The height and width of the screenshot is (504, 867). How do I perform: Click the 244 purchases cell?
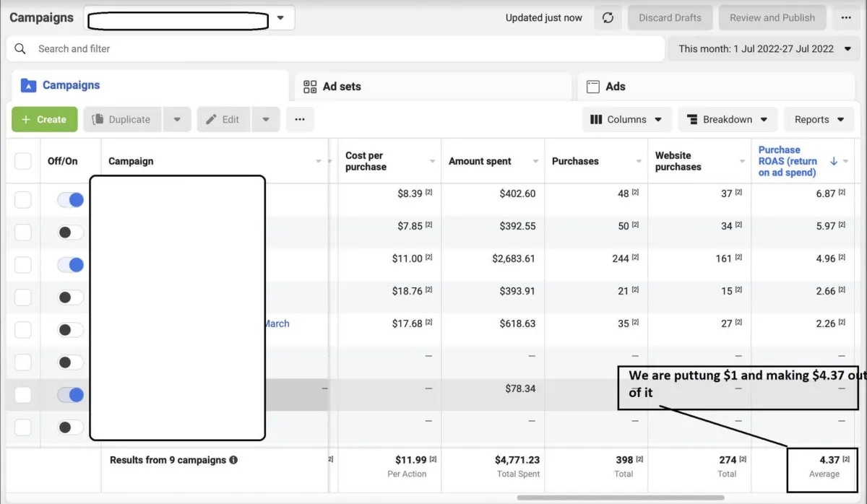click(621, 258)
